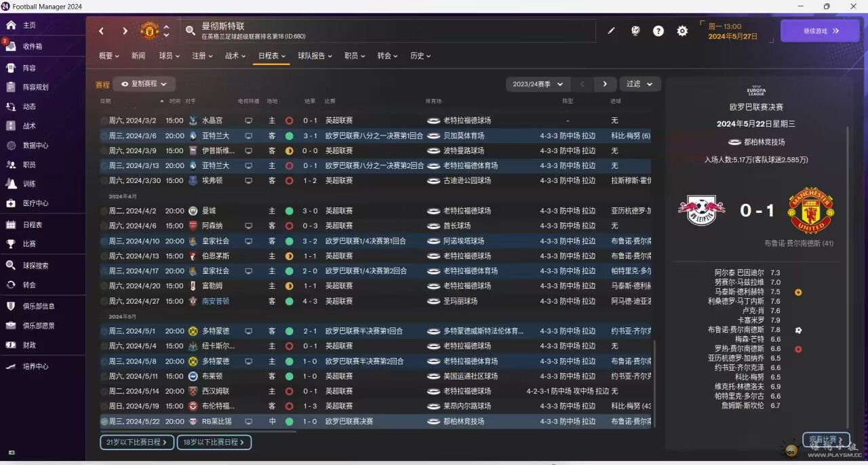Select the row circle for 曼城 match
Screen dimensions: 868x465
pos(104,211)
